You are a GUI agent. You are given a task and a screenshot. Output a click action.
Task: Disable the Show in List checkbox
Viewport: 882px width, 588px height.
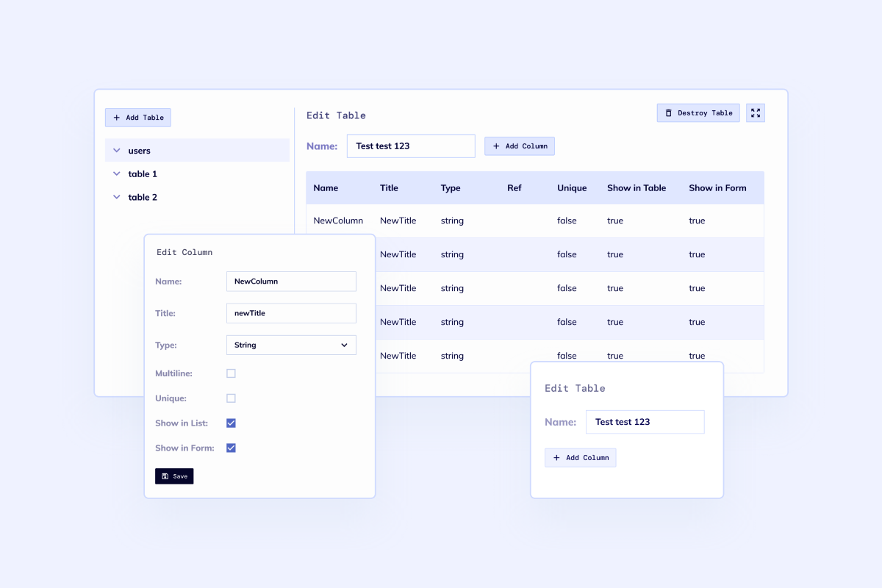231,423
